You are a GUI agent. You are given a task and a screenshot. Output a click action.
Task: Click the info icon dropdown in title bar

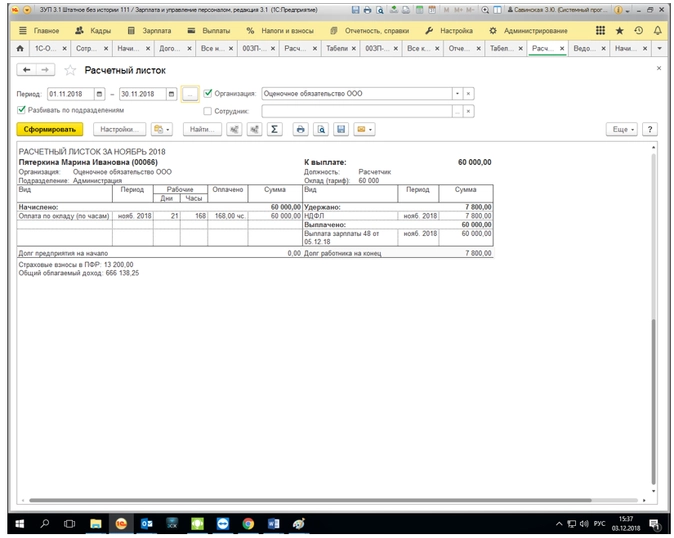pos(621,10)
